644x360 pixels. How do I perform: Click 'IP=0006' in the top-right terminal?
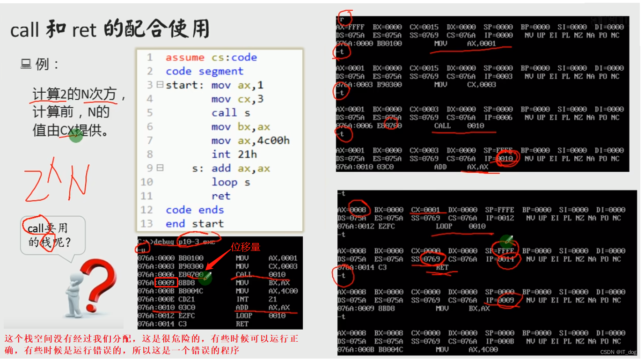pos(498,117)
